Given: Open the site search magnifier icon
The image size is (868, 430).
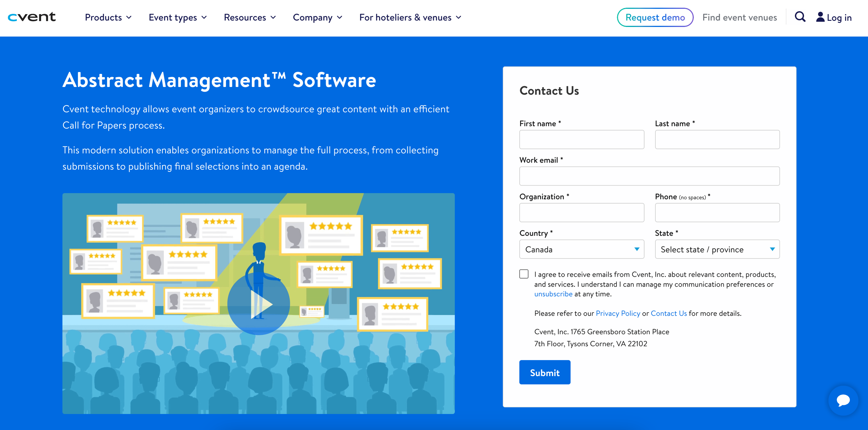Looking at the screenshot, I should tap(800, 17).
